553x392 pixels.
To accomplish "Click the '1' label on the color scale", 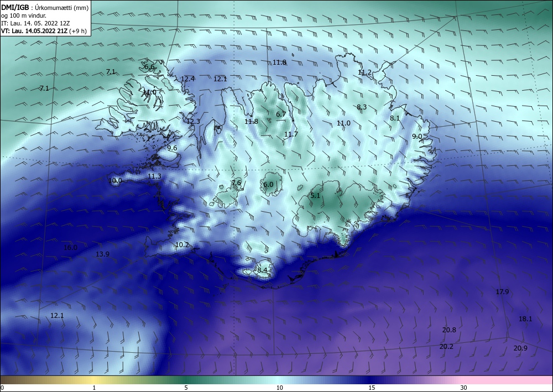I will click(94, 388).
